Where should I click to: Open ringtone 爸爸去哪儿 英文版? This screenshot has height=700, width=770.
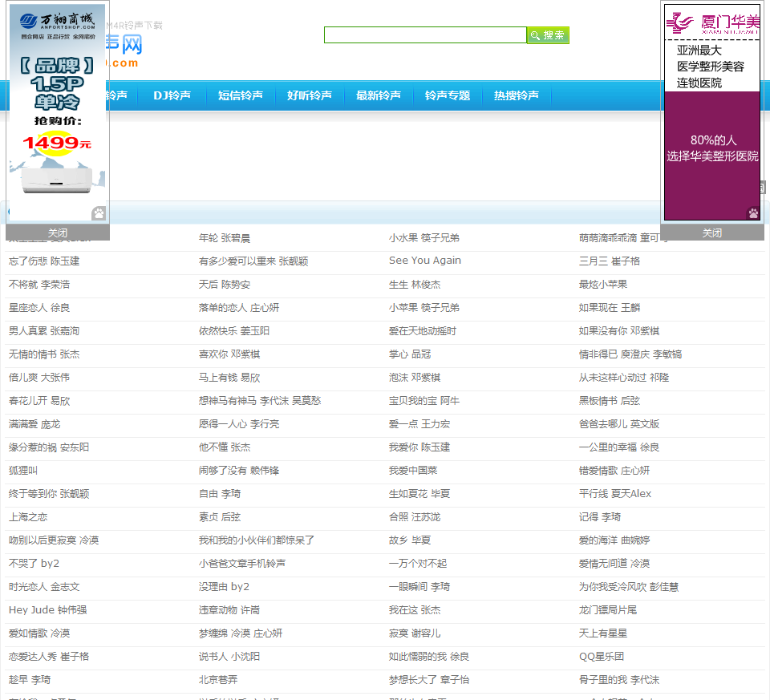[x=619, y=424]
